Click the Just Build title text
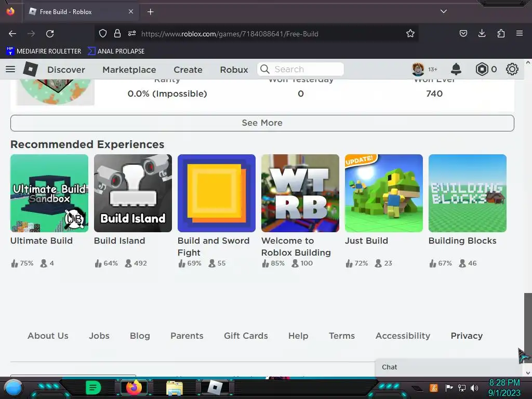This screenshot has width=532, height=399. pos(366,241)
